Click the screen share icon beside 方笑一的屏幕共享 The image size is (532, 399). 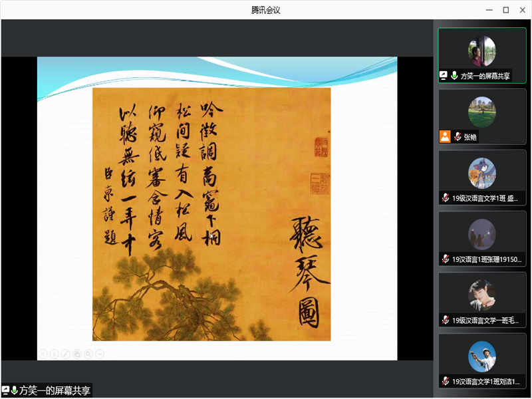444,75
